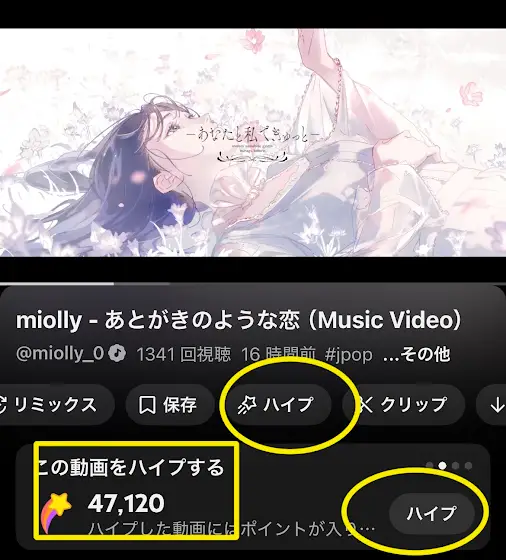Click the shooting star hype icon beside 47,120
Image resolution: width=506 pixels, height=560 pixels.
[56, 511]
